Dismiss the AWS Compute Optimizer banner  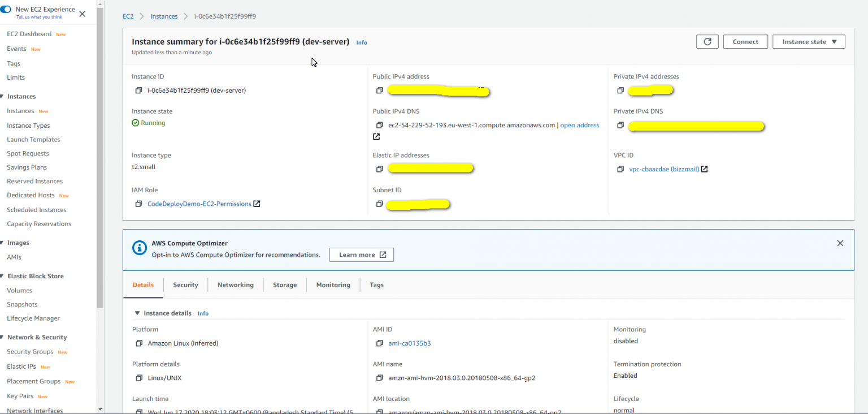840,243
